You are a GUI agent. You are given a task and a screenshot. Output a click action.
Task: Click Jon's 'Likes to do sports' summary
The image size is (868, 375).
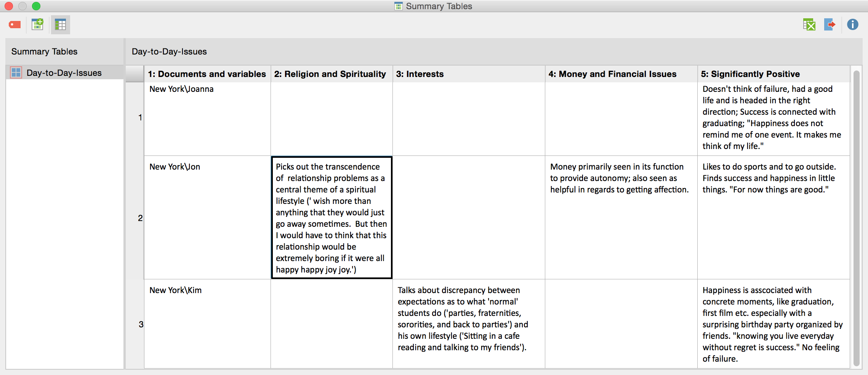(x=774, y=218)
